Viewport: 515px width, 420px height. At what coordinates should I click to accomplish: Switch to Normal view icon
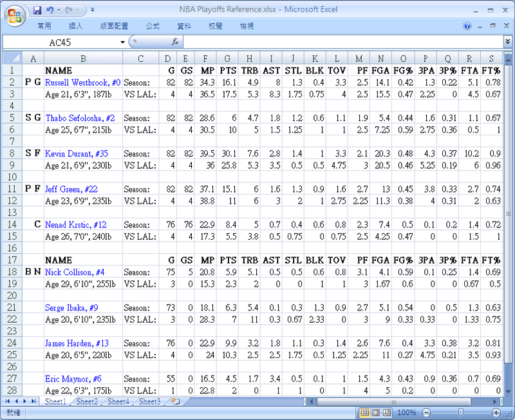[364, 412]
